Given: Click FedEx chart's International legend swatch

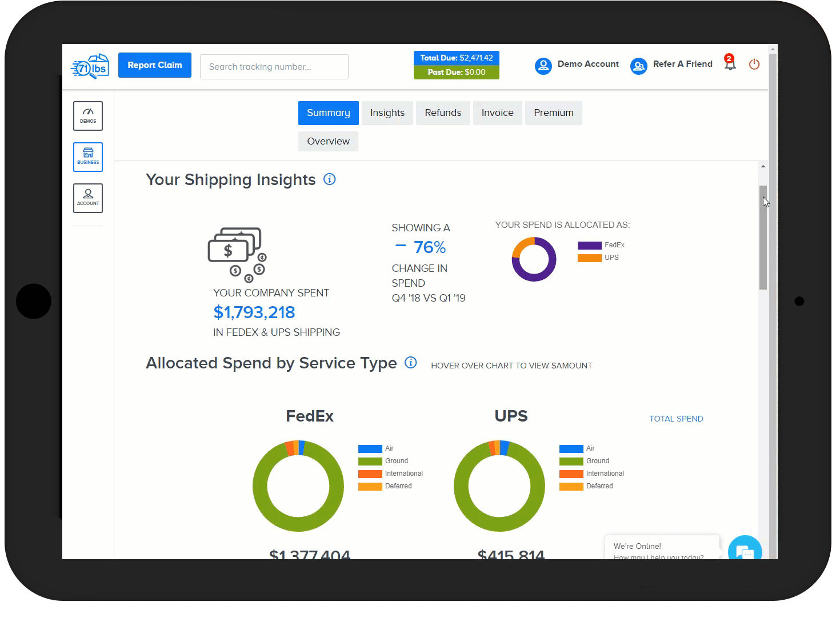Looking at the screenshot, I should tap(370, 474).
